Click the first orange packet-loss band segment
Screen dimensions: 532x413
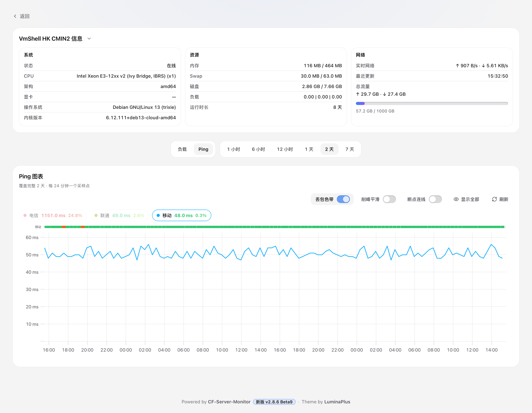click(64, 227)
